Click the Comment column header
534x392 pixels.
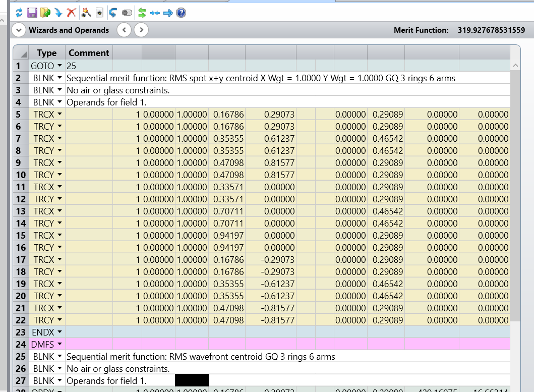89,53
